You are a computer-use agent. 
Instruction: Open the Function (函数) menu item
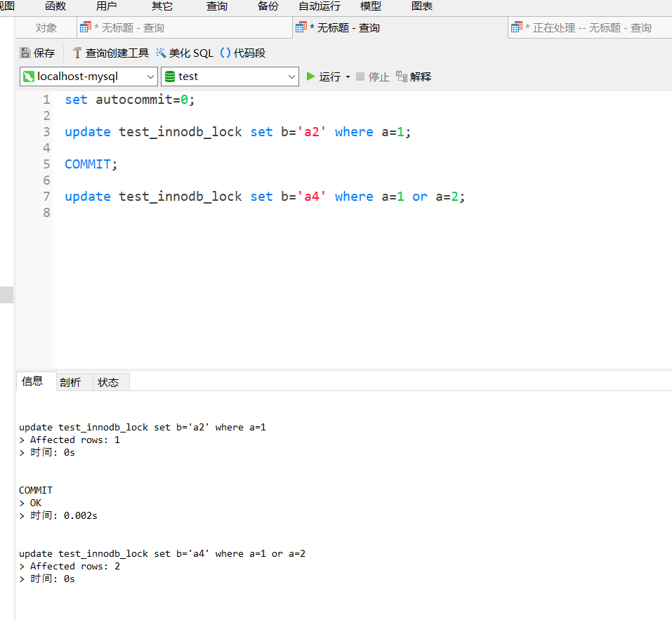tap(55, 6)
